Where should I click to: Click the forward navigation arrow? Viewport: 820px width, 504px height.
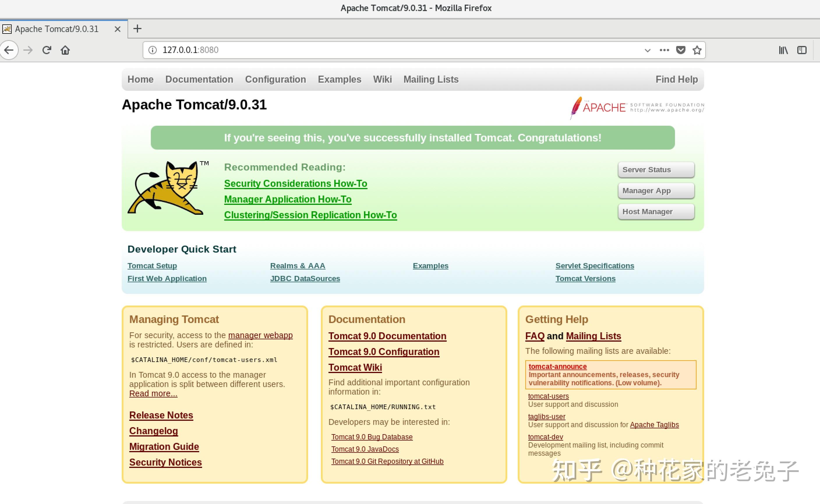(x=28, y=50)
